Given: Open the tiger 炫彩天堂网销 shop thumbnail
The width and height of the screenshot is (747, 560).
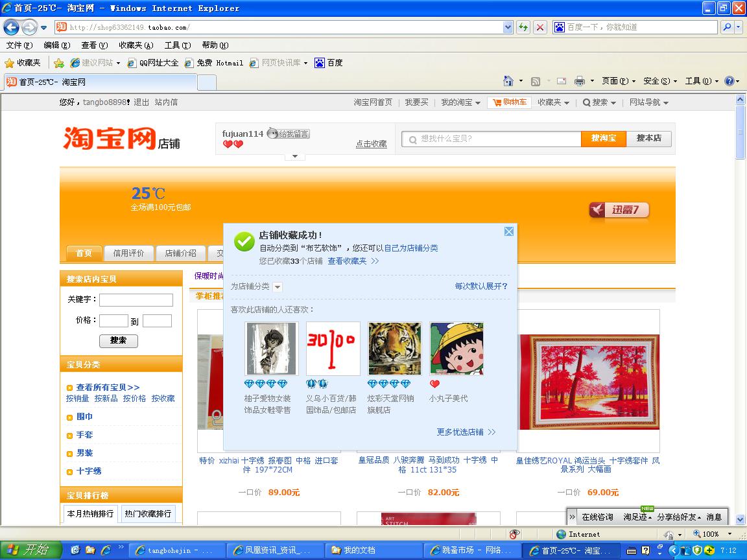Looking at the screenshot, I should (x=395, y=349).
